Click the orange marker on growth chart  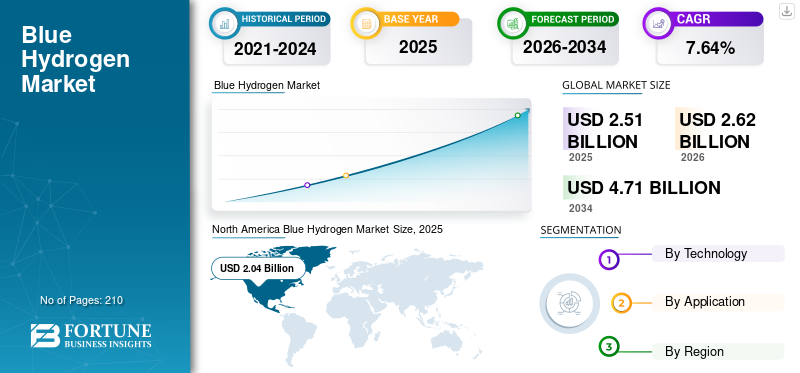(x=346, y=176)
